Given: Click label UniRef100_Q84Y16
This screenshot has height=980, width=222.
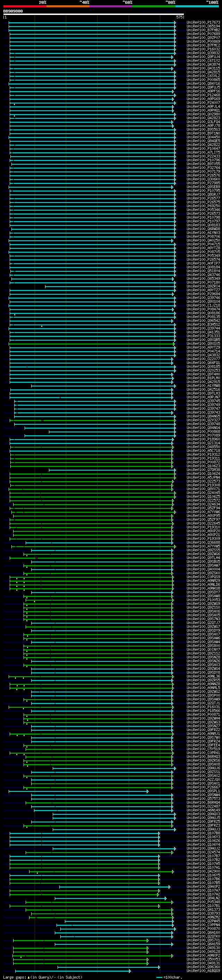Looking at the screenshot, I should pos(203,83).
